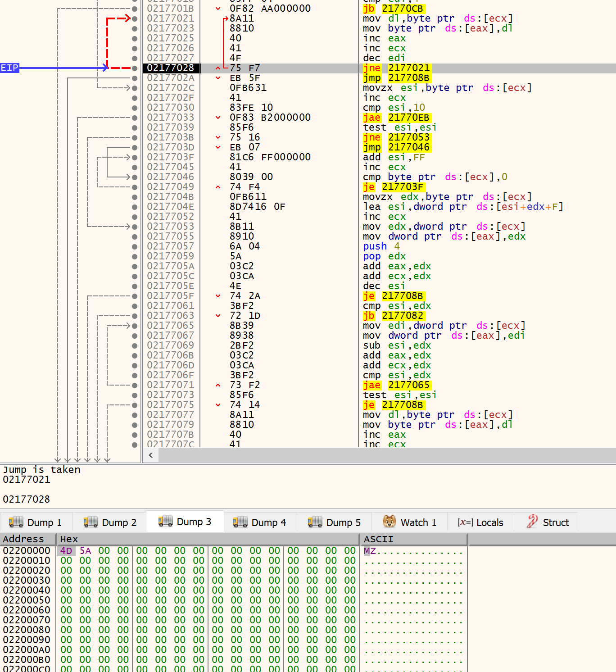Click the Watch 1 dog icon

click(x=390, y=521)
